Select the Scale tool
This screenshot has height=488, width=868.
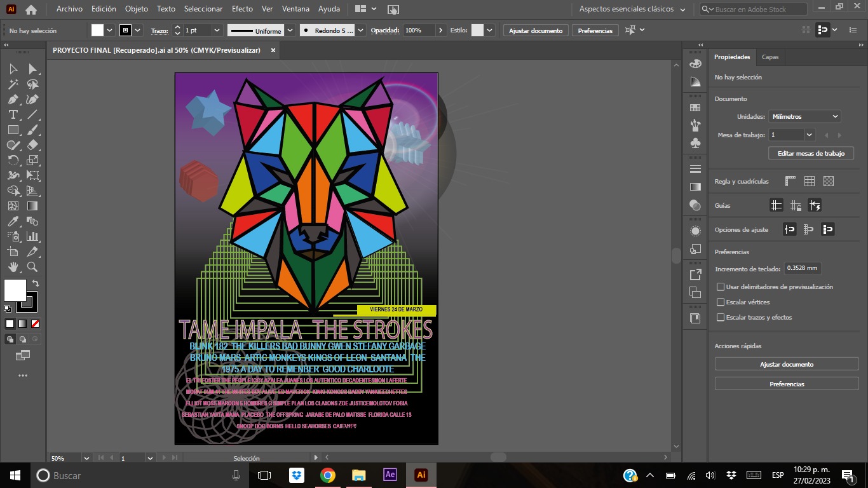[x=32, y=160]
